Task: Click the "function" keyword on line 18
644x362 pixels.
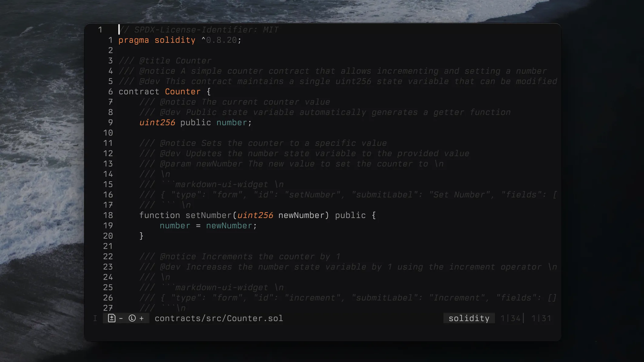Action: click(x=160, y=215)
